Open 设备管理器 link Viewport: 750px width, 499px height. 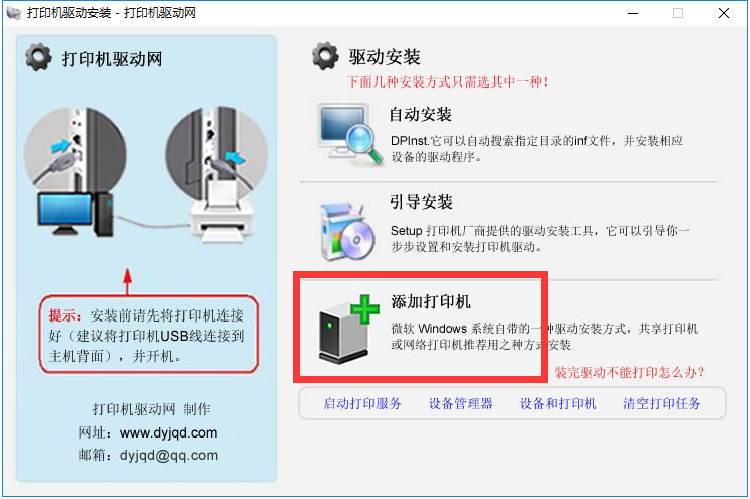click(x=461, y=403)
